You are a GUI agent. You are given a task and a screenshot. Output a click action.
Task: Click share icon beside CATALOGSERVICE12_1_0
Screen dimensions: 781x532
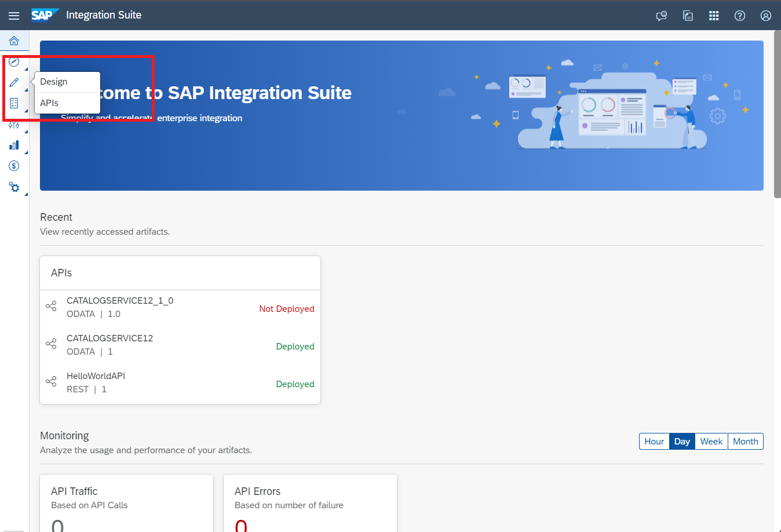[x=51, y=306]
